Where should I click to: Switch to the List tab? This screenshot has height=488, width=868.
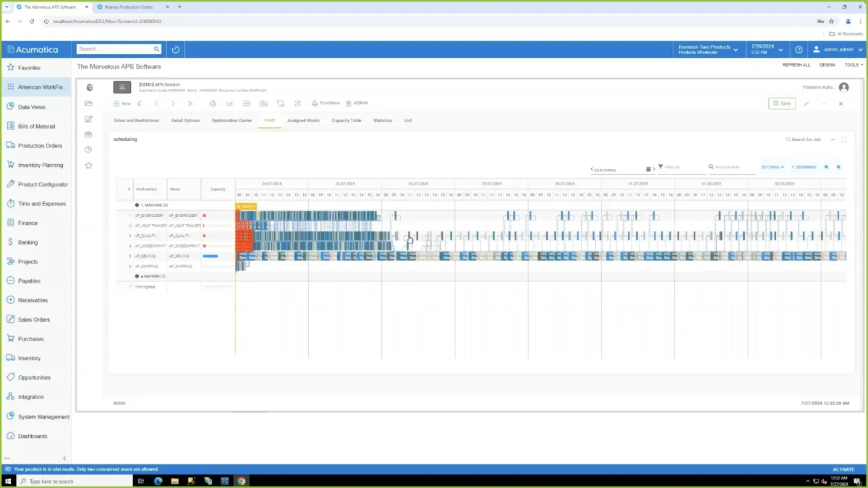[x=408, y=121]
